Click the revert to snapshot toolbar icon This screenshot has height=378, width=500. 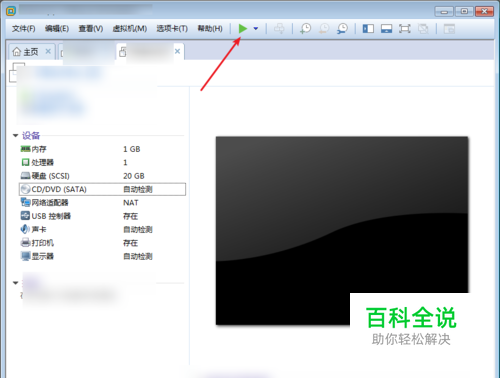click(324, 29)
